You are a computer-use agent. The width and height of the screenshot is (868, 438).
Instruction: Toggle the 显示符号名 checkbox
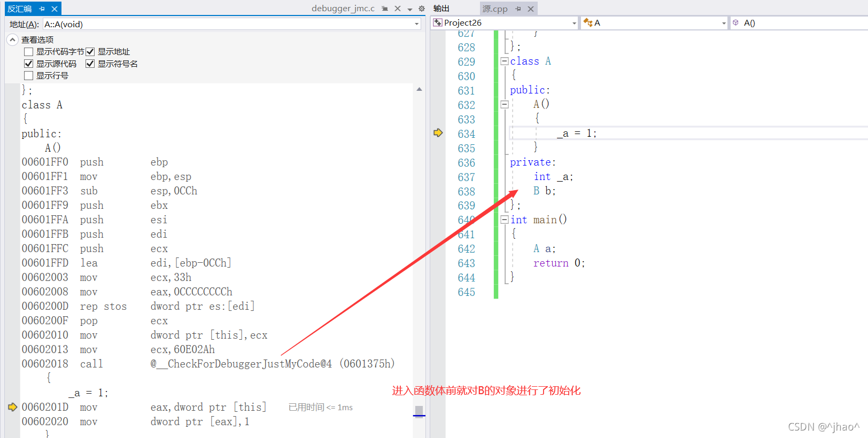click(90, 64)
